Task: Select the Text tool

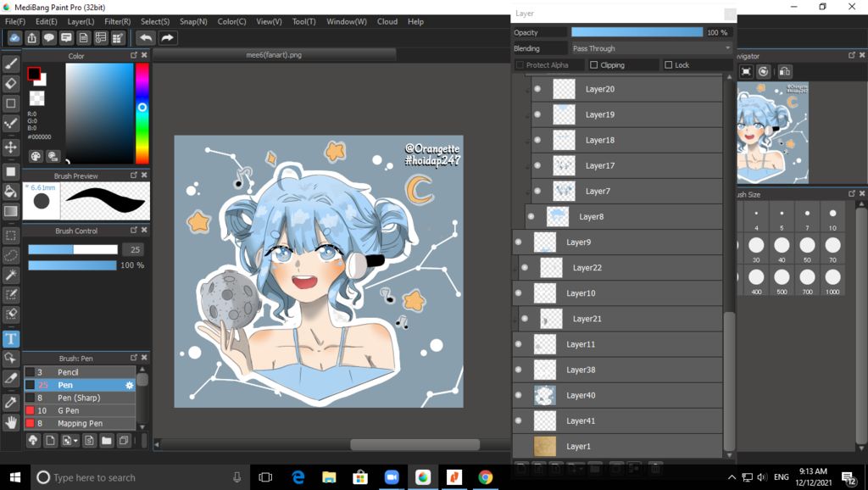Action: coord(10,338)
